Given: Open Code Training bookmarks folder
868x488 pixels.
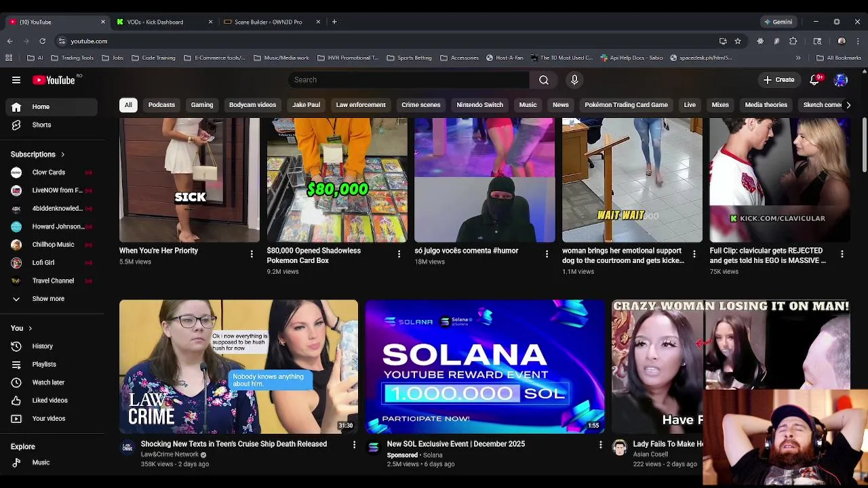Looking at the screenshot, I should 153,58.
